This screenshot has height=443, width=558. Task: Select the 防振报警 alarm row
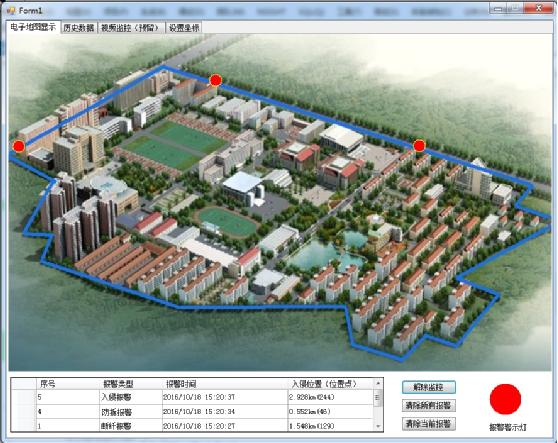pos(193,412)
